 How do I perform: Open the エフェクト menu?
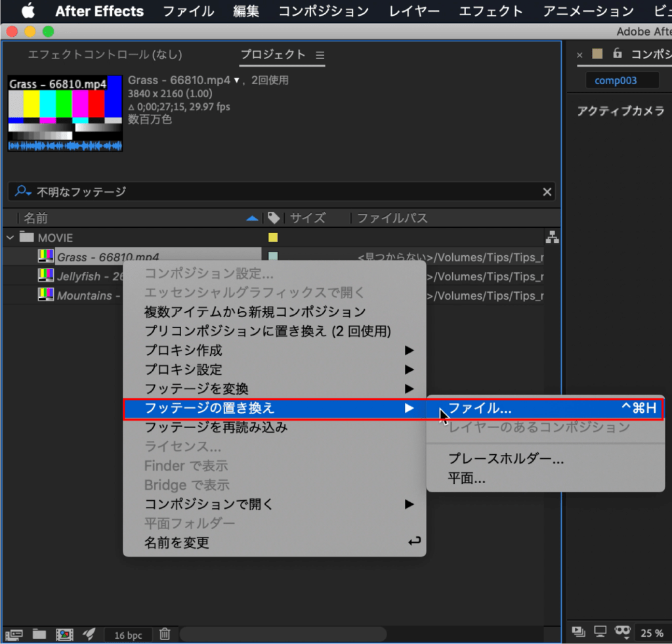(491, 11)
